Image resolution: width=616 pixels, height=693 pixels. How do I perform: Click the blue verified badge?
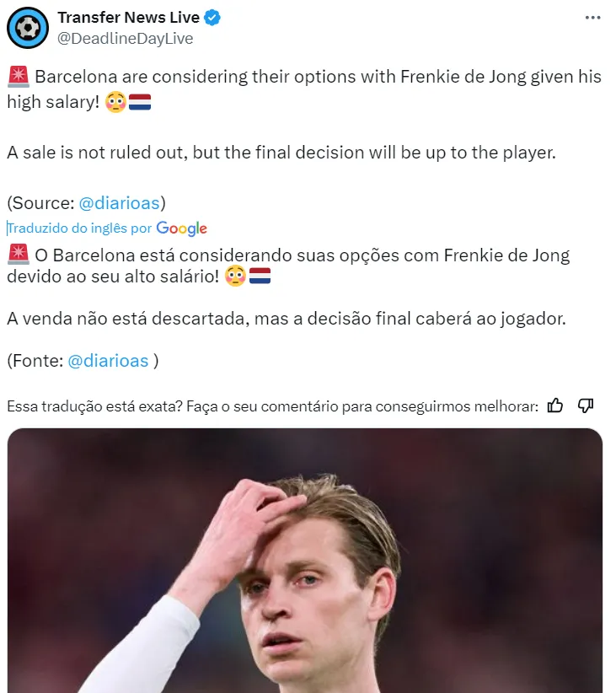click(214, 18)
